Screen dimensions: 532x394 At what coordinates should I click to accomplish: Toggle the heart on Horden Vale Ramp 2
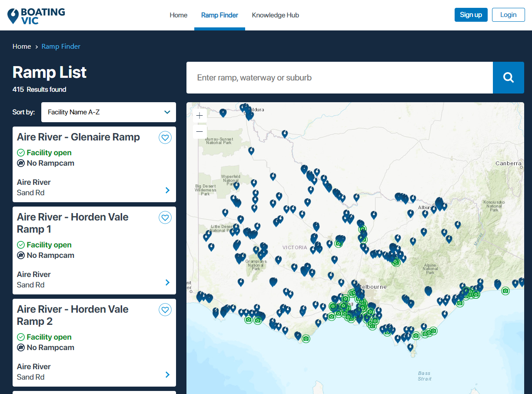(x=165, y=310)
